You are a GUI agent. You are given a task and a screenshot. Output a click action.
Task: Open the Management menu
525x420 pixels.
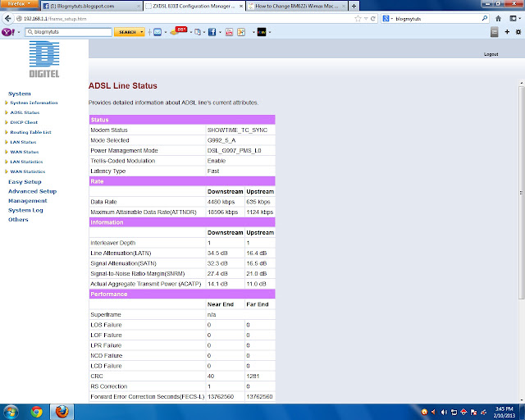[x=27, y=201]
